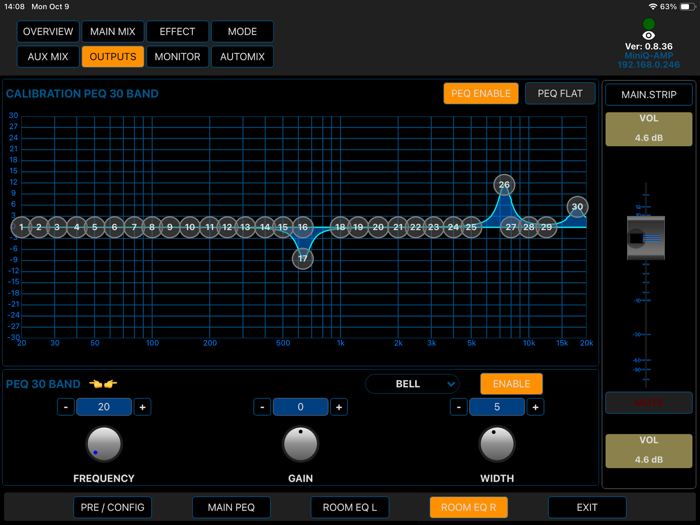Open the MONITOR tab
The width and height of the screenshot is (700, 525).
pyautogui.click(x=177, y=57)
